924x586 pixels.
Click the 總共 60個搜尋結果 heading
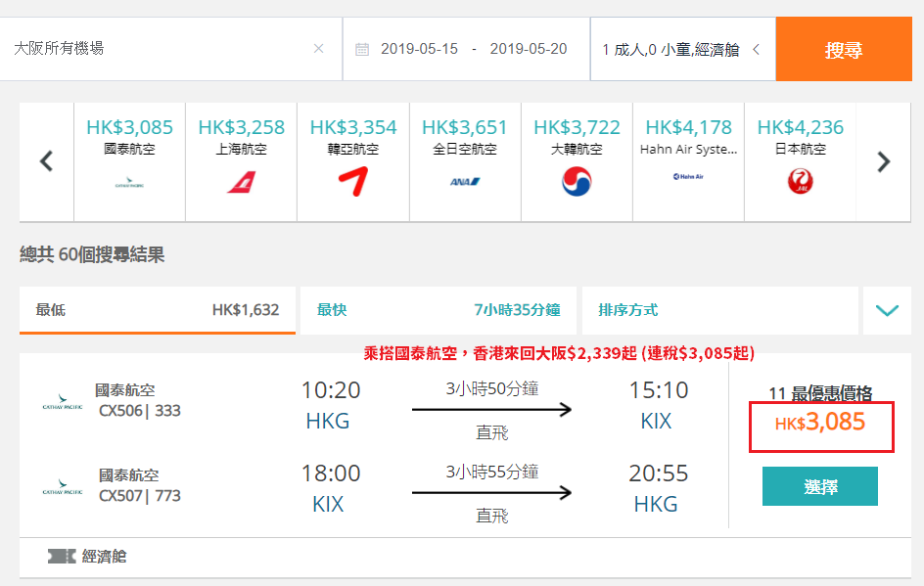[x=92, y=254]
